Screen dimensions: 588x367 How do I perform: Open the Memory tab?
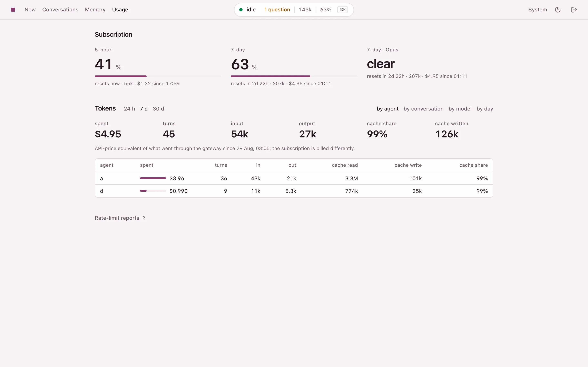[x=95, y=10]
